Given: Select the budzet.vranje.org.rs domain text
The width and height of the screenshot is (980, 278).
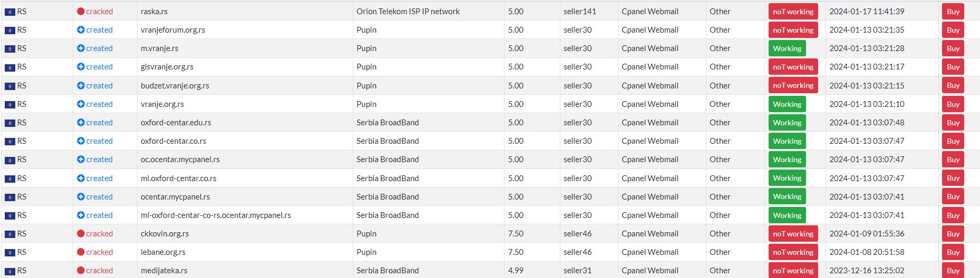Looking at the screenshot, I should tap(175, 86).
